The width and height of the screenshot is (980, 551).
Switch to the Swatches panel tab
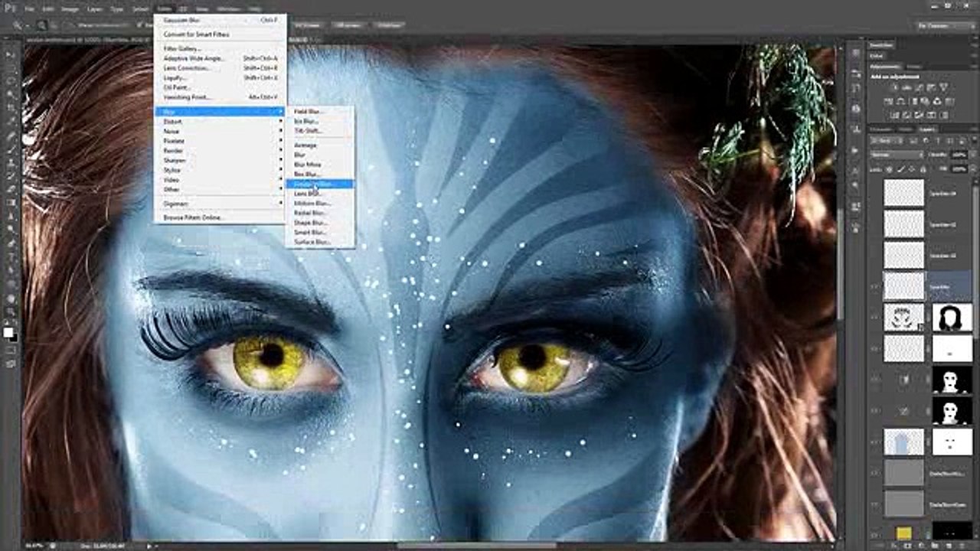[882, 45]
